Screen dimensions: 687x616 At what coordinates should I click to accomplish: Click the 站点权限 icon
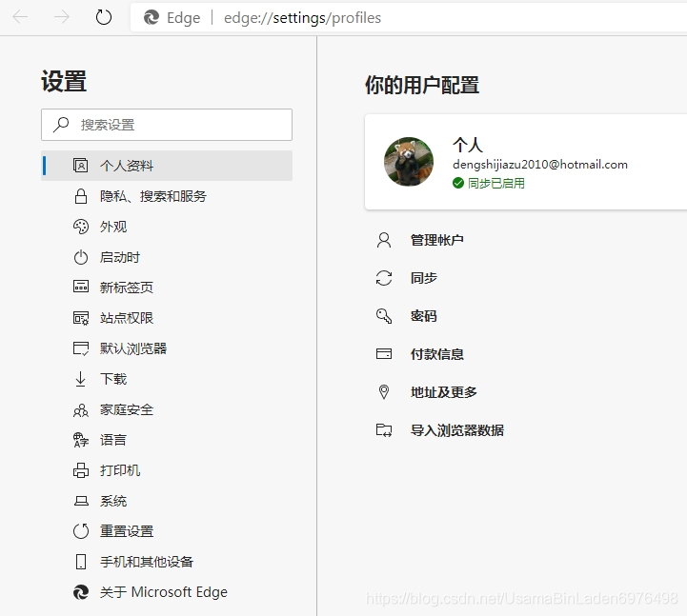tap(81, 318)
